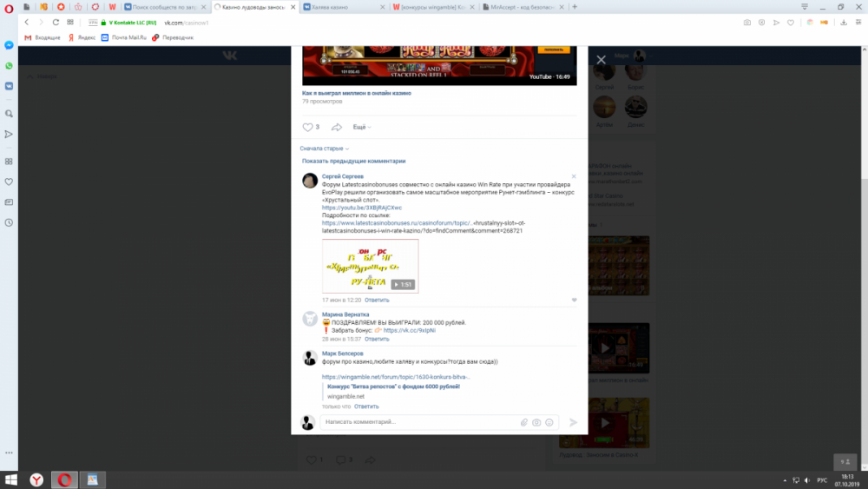Switch to конкурсы wingamble browser tab

tap(433, 7)
